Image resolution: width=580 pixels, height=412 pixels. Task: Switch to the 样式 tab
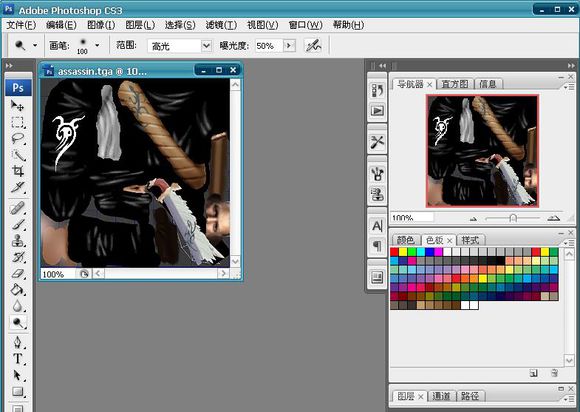(470, 240)
